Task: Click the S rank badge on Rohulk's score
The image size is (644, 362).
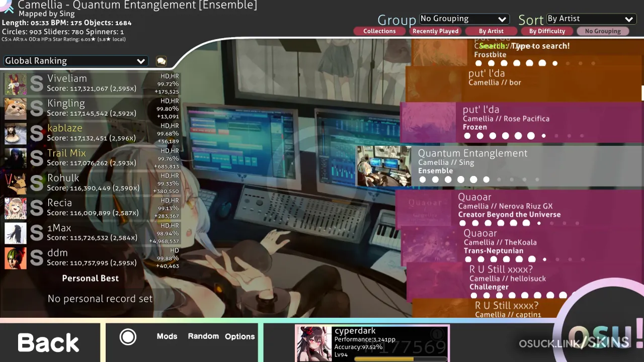Action: 37,184
